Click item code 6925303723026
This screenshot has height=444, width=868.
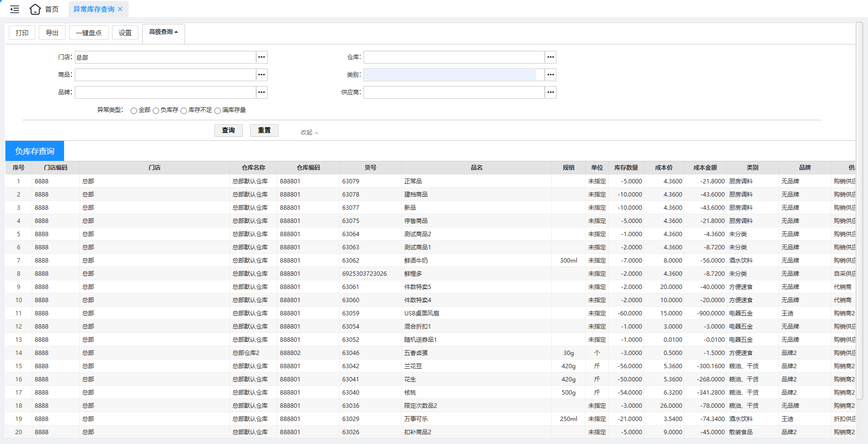pos(365,274)
